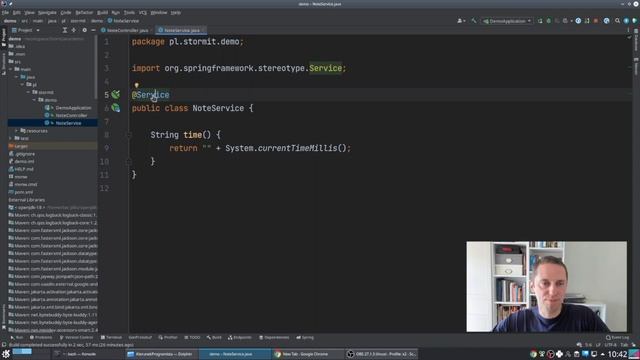The image size is (640, 360).
Task: Open the Build tool window
Action: (x=214, y=338)
